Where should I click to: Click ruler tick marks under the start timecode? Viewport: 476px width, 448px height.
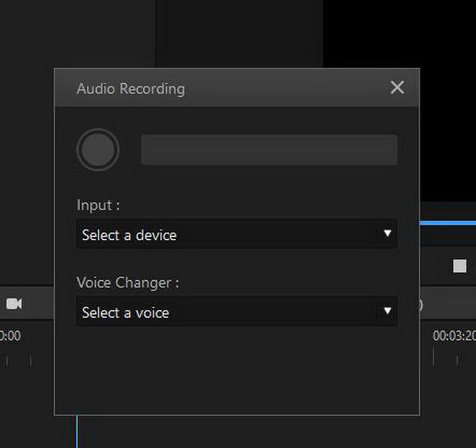click(19, 361)
